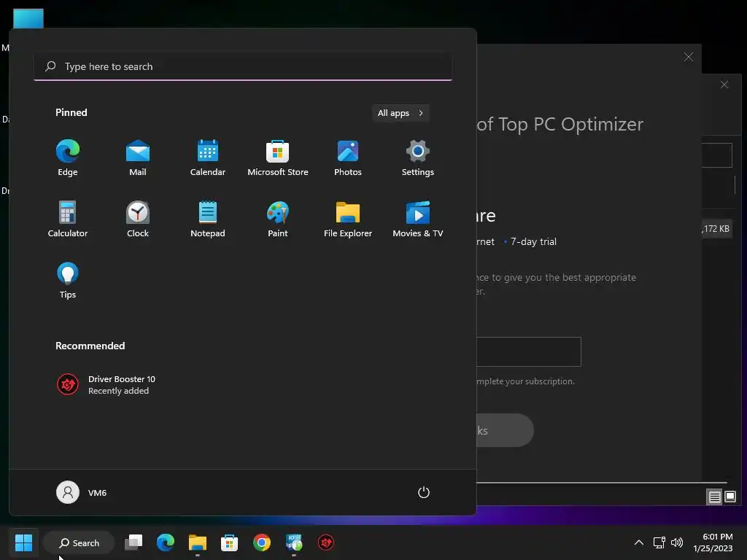
Task: Open the Calendar app
Action: 208,158
